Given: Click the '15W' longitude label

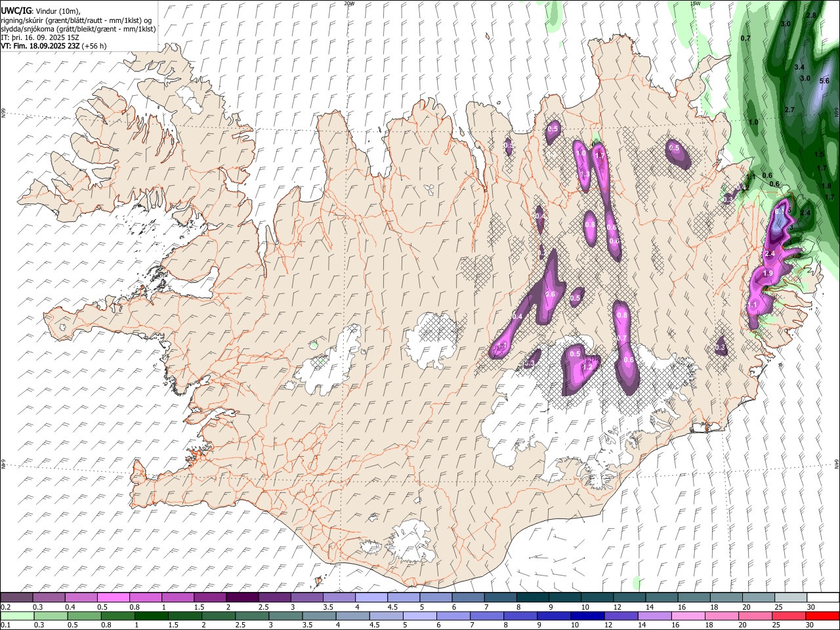Looking at the screenshot, I should (x=695, y=3).
